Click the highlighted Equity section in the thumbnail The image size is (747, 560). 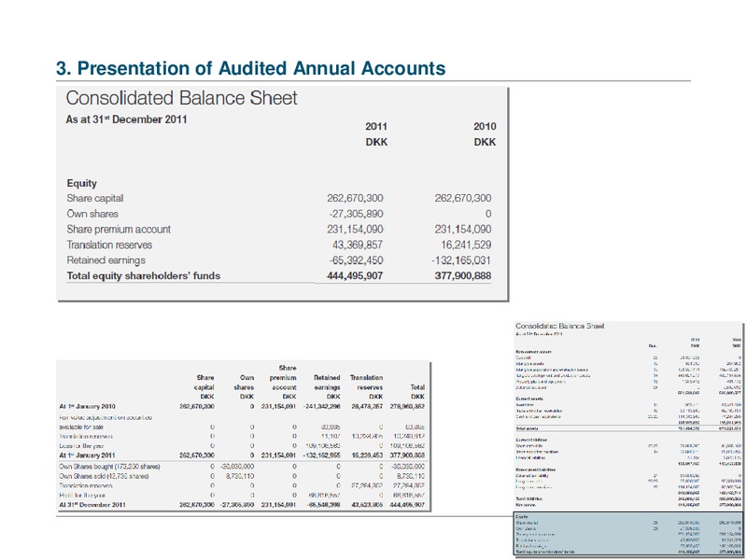click(627, 534)
